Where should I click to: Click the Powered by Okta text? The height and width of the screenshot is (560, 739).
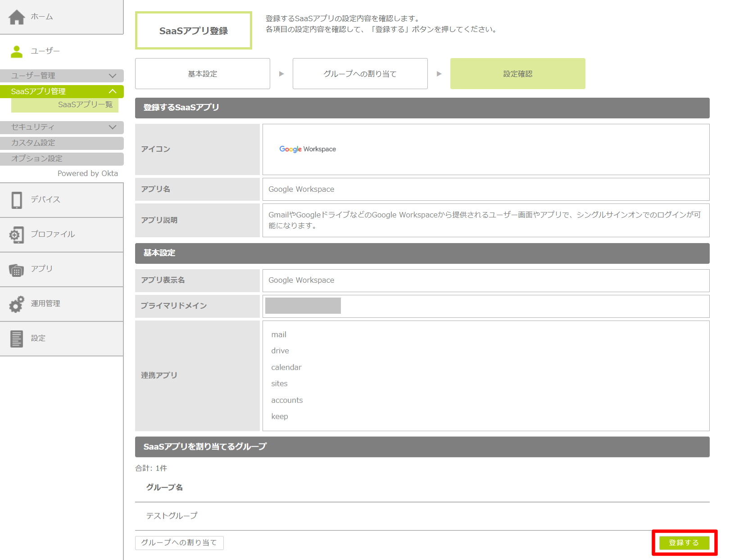pyautogui.click(x=88, y=174)
